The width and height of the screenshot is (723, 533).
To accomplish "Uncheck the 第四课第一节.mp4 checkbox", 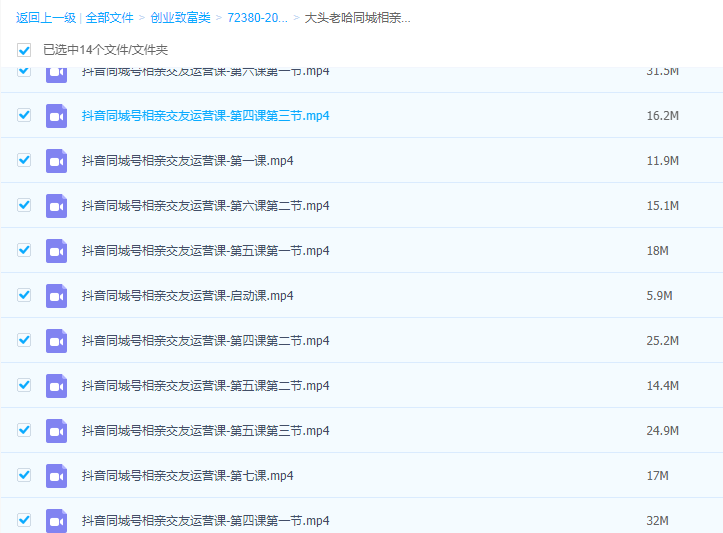I will tap(24, 520).
